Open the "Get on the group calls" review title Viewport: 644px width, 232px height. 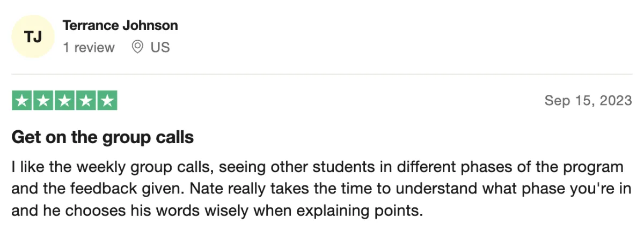coord(103,138)
